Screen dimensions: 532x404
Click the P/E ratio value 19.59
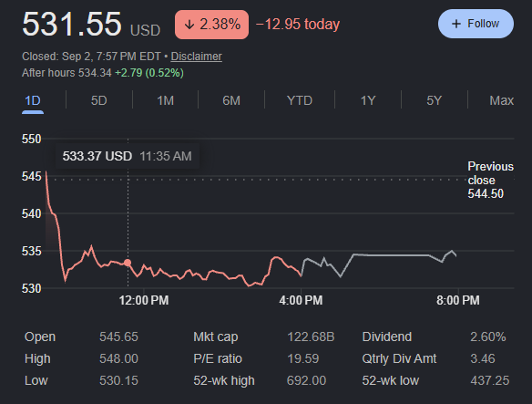point(303,358)
